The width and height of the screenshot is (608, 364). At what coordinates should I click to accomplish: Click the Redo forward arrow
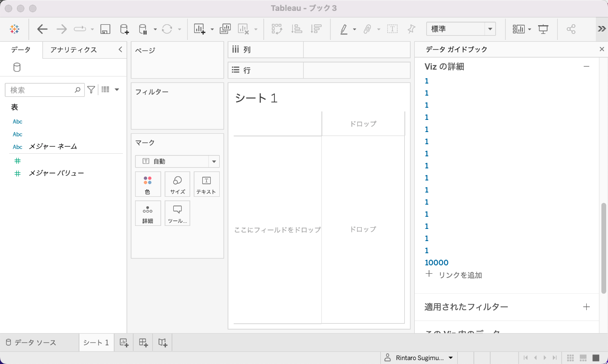coord(62,29)
